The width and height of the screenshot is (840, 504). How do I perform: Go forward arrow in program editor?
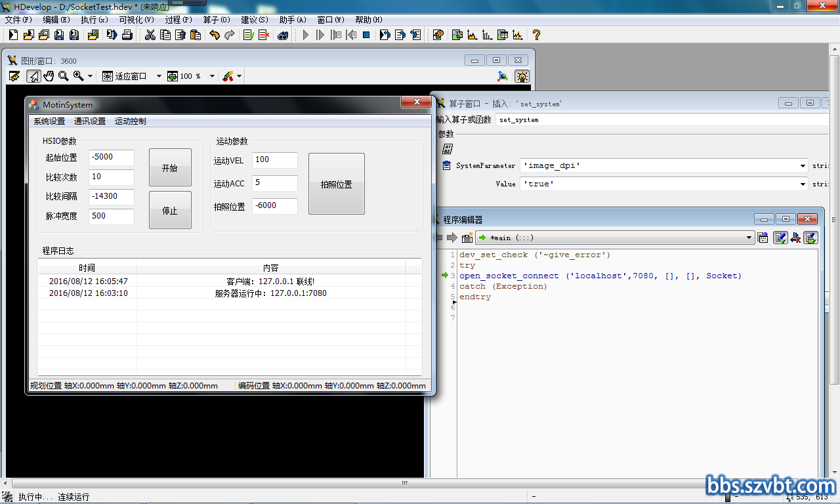pos(452,238)
